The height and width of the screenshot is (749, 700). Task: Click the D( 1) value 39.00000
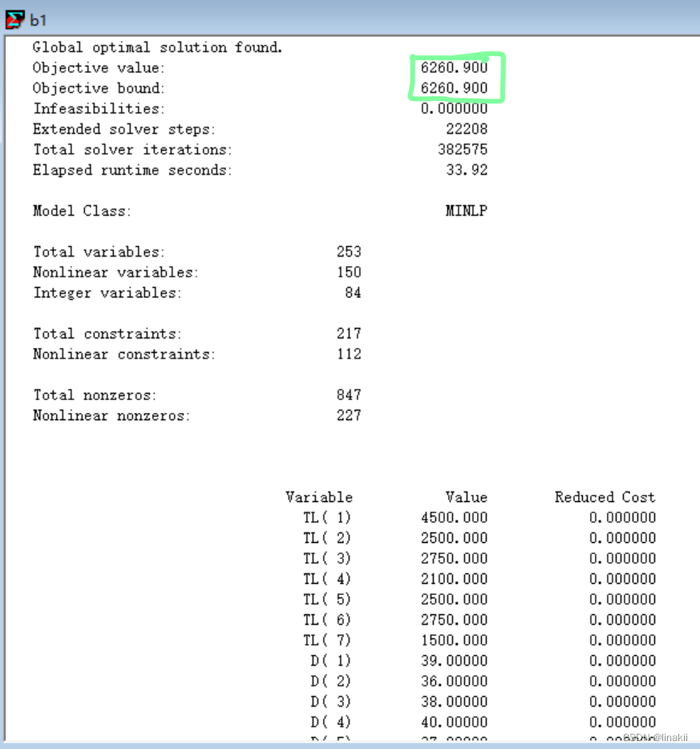(454, 661)
